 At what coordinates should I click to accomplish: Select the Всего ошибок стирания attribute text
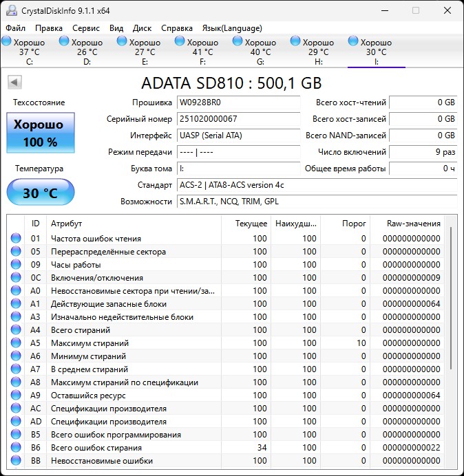point(96,448)
